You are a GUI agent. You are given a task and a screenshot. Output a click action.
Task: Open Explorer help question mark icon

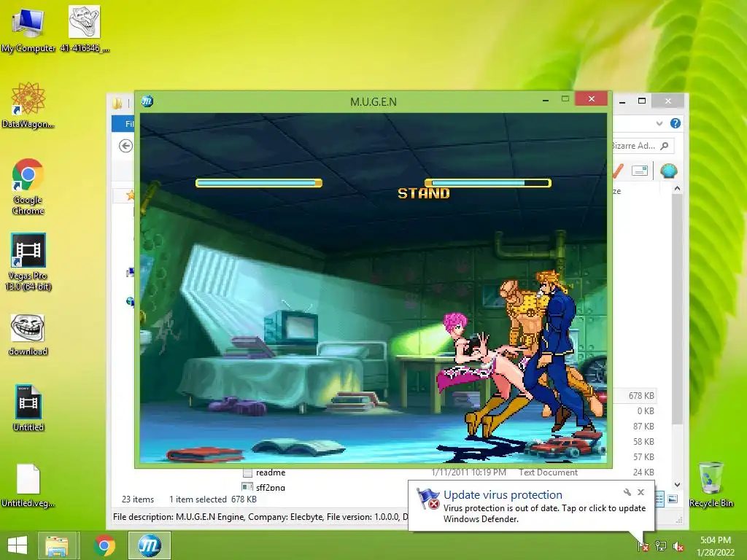675,123
